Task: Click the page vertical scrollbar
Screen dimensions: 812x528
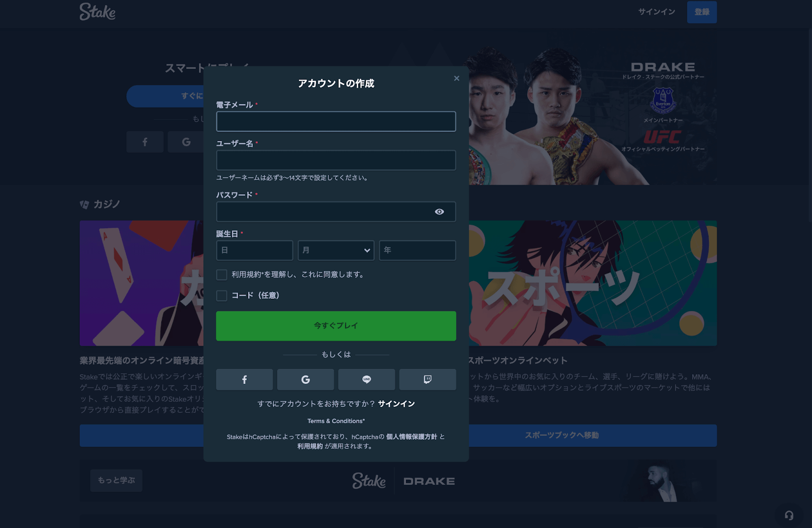Action: point(809,124)
